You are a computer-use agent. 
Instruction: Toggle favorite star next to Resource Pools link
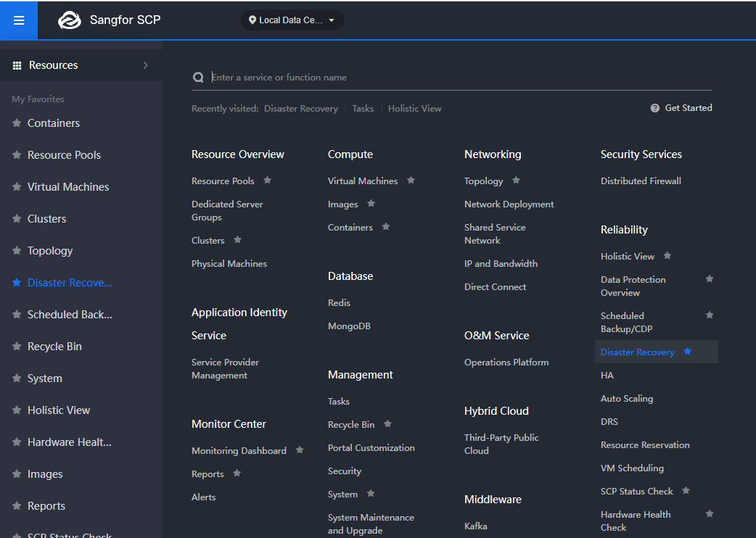(267, 181)
